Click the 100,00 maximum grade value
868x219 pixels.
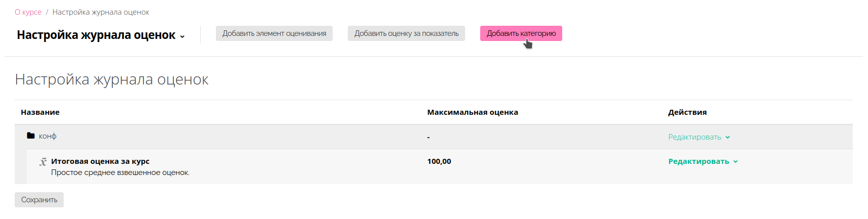439,161
